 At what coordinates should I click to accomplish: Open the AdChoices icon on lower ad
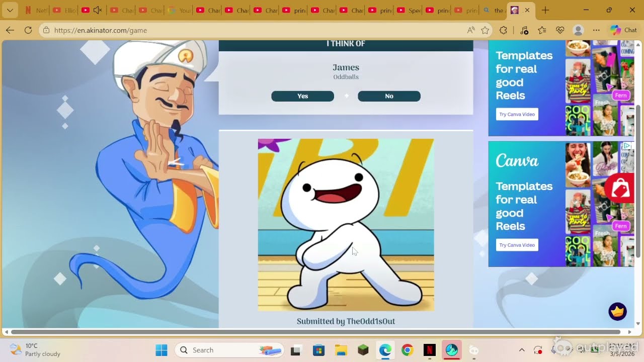tap(627, 146)
